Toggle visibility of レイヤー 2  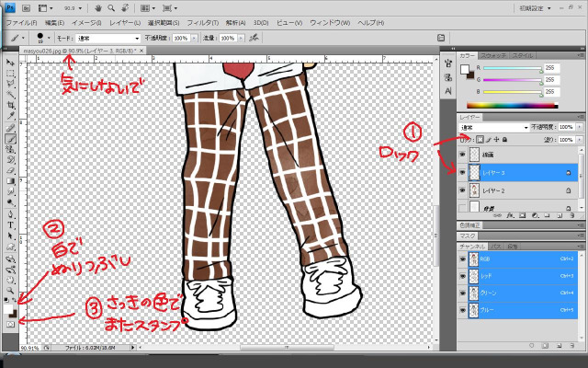pyautogui.click(x=462, y=190)
